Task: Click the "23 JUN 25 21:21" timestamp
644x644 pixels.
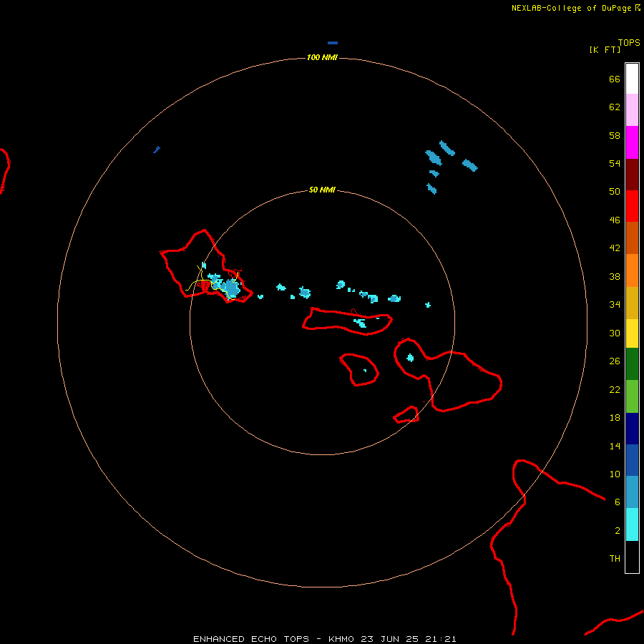Action: (409, 639)
